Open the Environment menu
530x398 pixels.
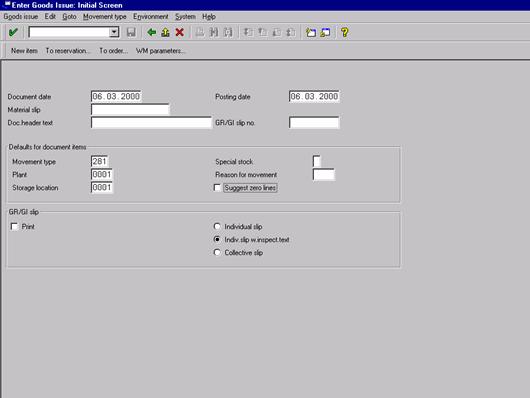(150, 17)
